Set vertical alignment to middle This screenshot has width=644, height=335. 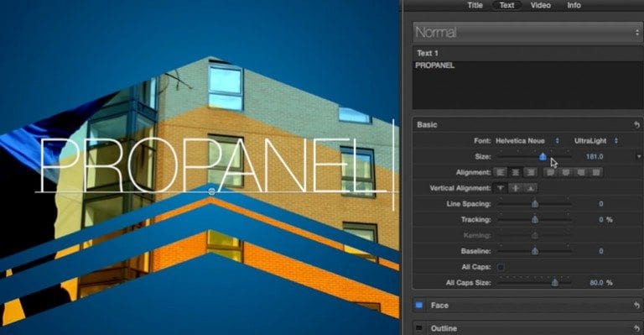pos(516,188)
